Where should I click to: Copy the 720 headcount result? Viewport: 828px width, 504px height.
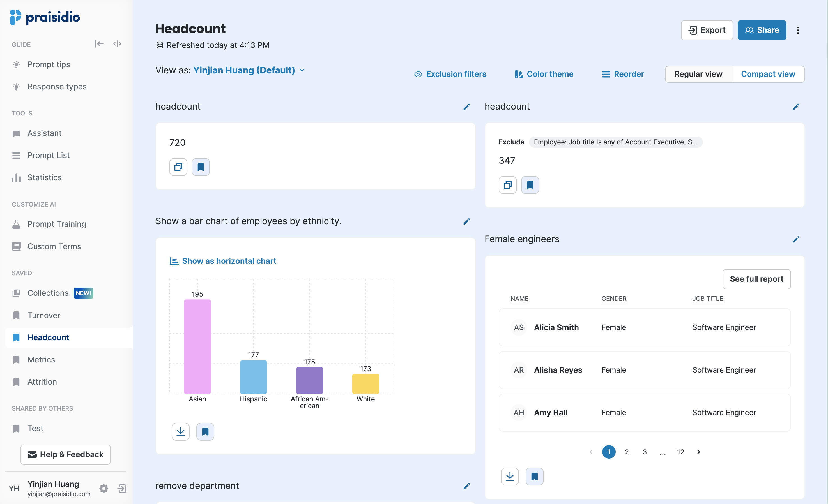pos(178,167)
